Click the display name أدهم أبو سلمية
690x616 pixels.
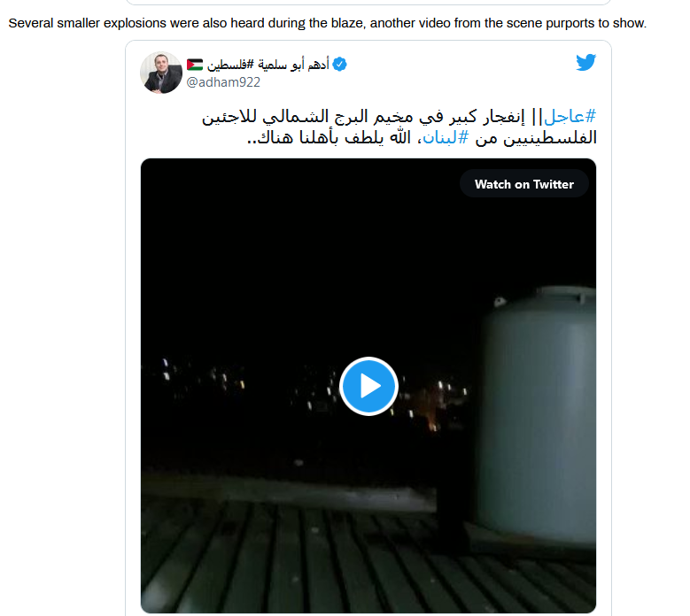coord(293,65)
